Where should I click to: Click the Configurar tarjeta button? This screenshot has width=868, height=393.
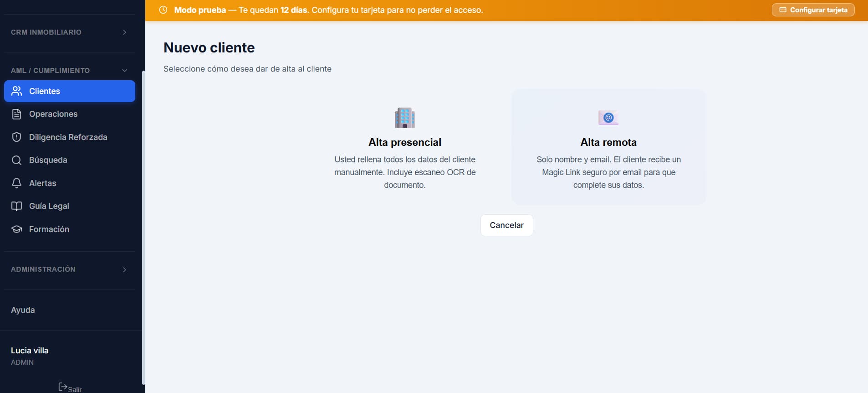tap(813, 10)
